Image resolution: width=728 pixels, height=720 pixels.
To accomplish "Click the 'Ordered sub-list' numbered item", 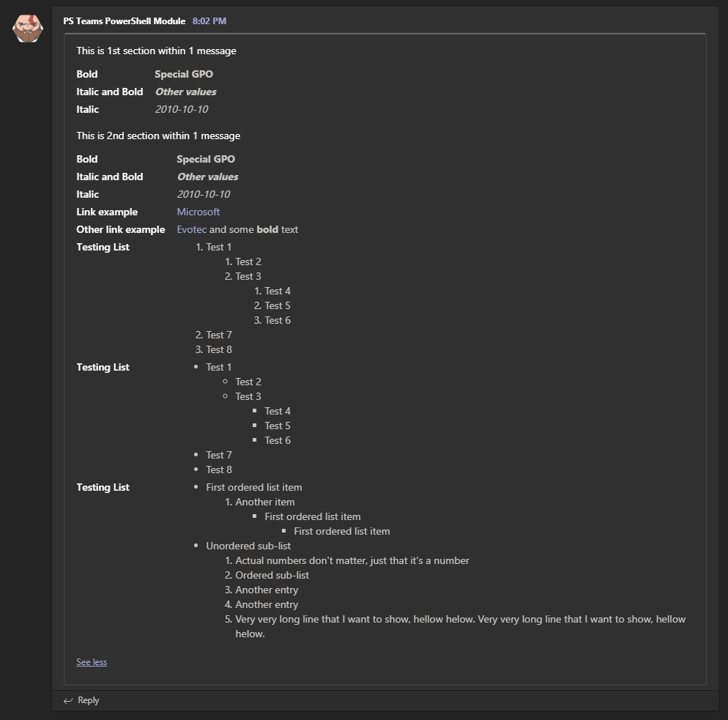I will pos(272,575).
